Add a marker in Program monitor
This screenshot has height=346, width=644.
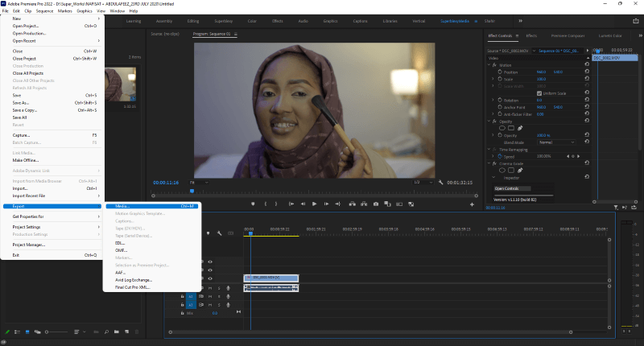pyautogui.click(x=253, y=204)
